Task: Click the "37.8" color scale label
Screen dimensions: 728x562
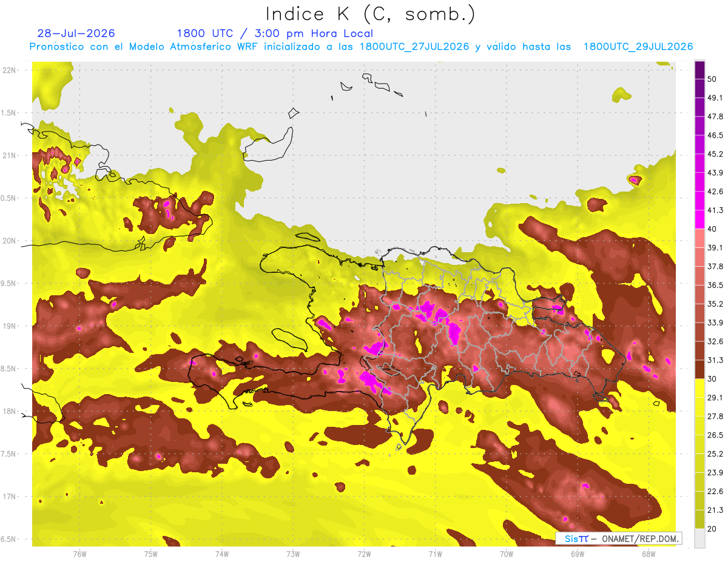Action: (x=715, y=266)
